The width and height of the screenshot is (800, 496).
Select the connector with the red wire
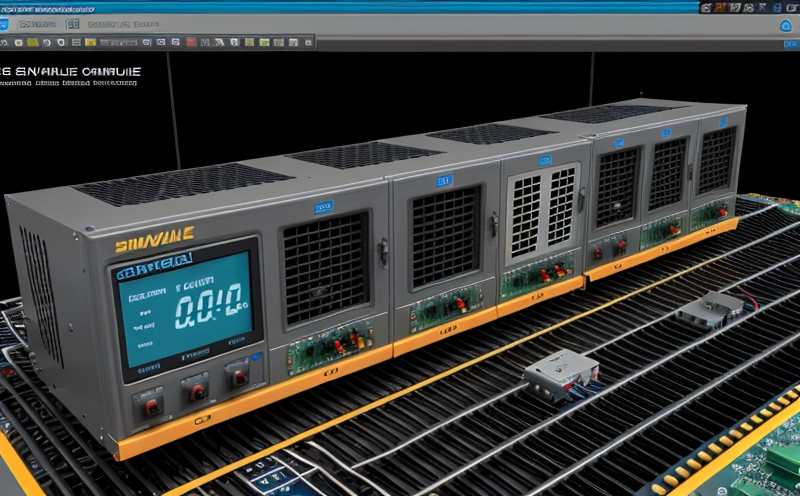pos(713,309)
